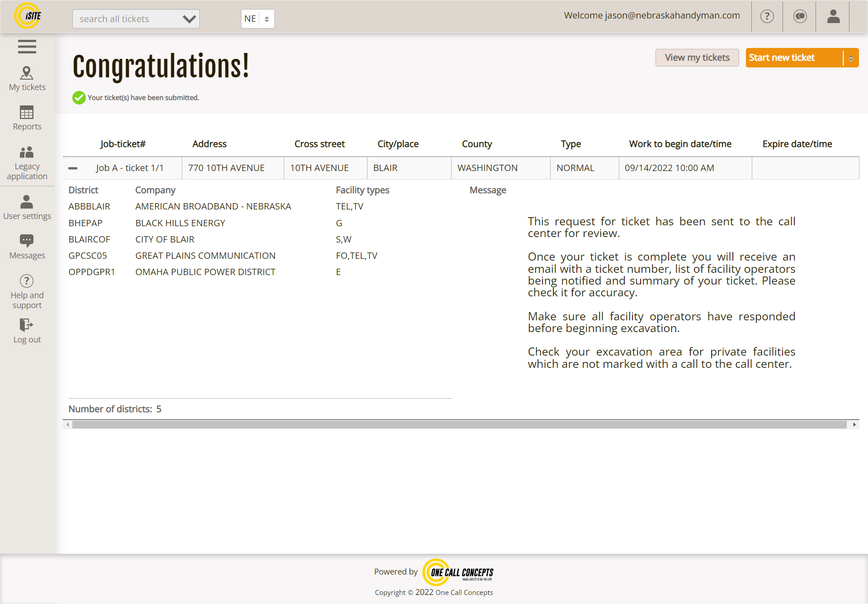Click the iSITE logo
868x604 pixels.
tap(28, 16)
